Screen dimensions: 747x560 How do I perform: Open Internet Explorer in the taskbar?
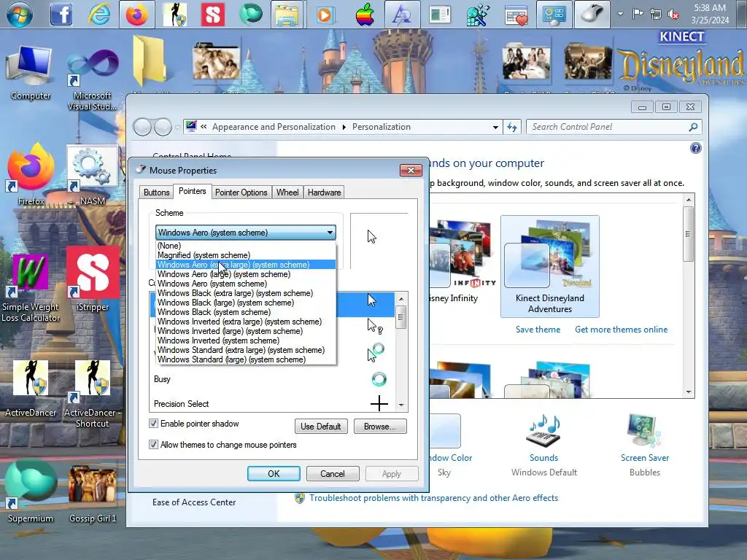click(x=99, y=15)
